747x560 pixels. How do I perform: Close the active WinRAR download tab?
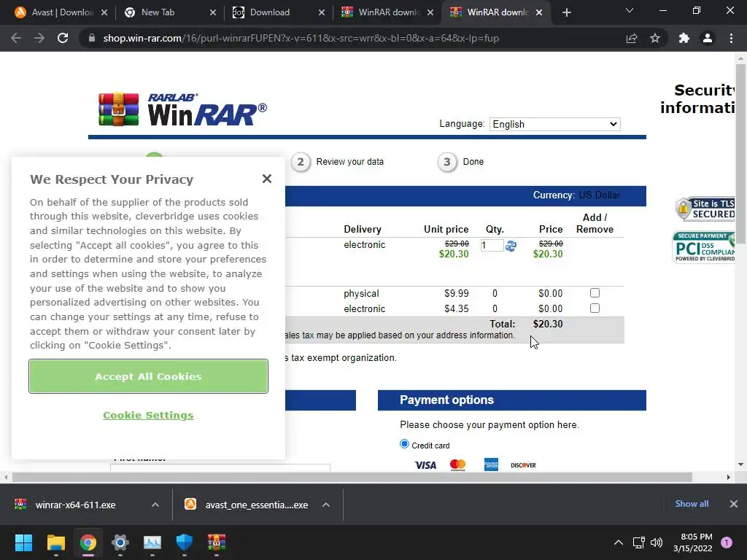[x=539, y=12]
